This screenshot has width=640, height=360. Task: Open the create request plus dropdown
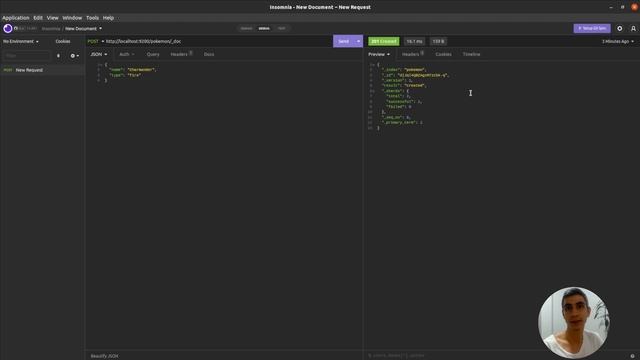[75, 56]
